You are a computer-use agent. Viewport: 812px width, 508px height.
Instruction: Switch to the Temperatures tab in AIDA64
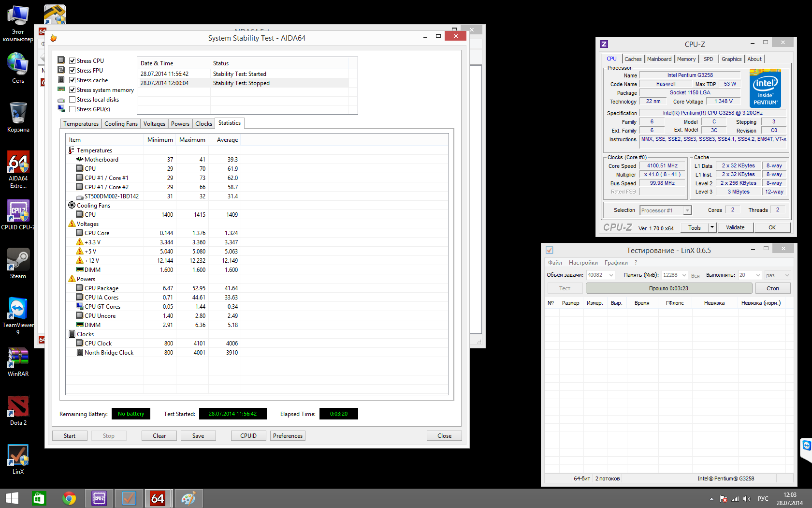(x=81, y=124)
